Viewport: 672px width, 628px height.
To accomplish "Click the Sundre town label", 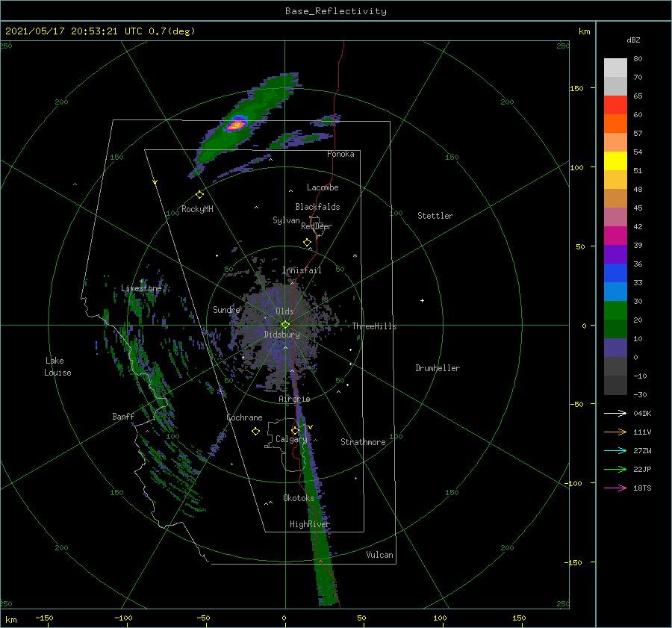I will (x=226, y=309).
